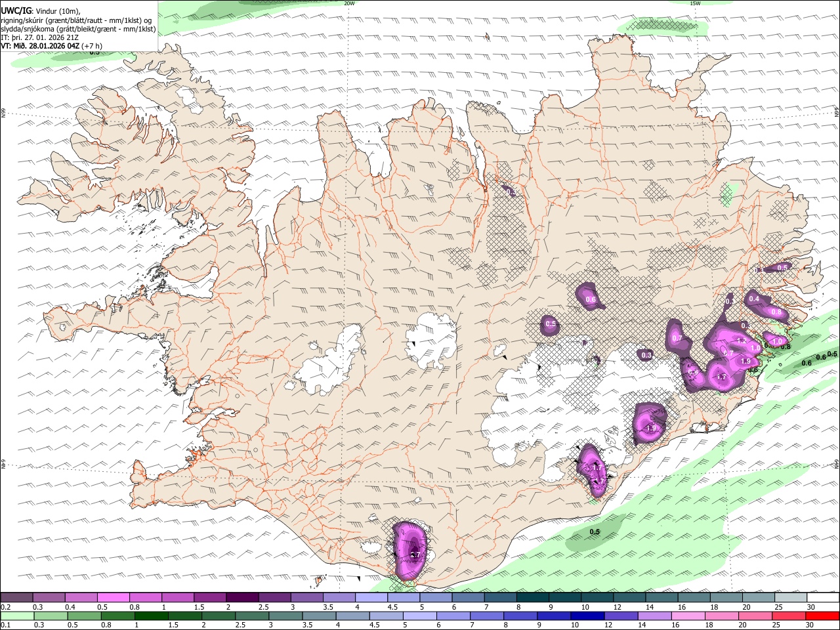Viewport: 840px width, 630px height.
Task: Click the '0.1' label in the green legend row
Action: click(5, 625)
